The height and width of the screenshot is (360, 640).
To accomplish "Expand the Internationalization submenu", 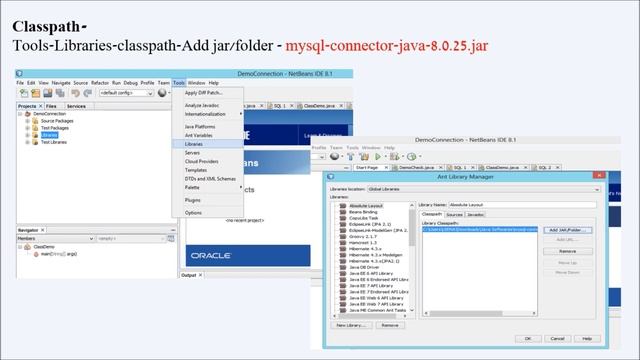I will pos(208,114).
